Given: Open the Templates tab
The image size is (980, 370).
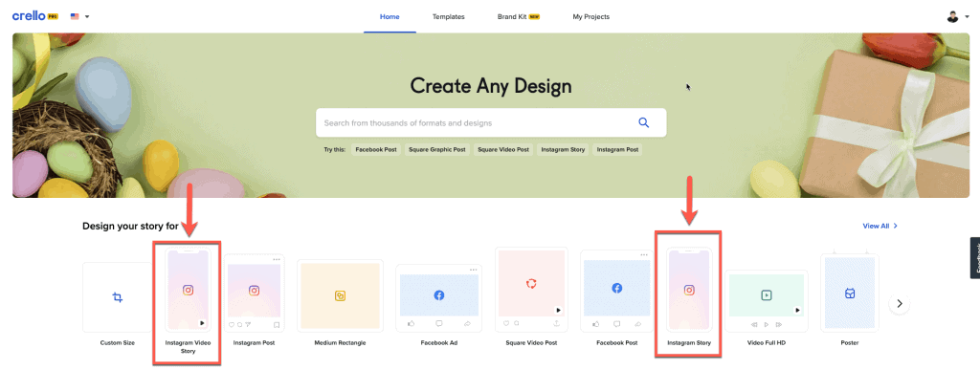Looking at the screenshot, I should 448,17.
